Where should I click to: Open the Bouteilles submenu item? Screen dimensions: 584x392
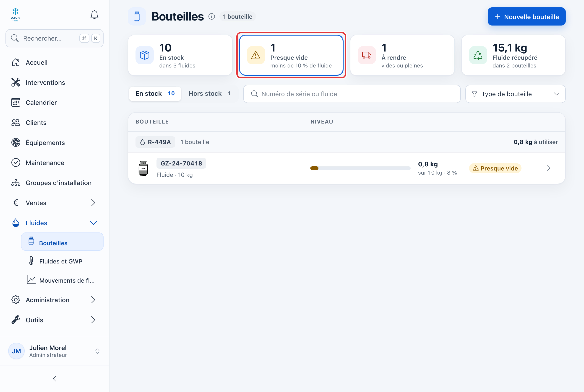click(x=62, y=242)
